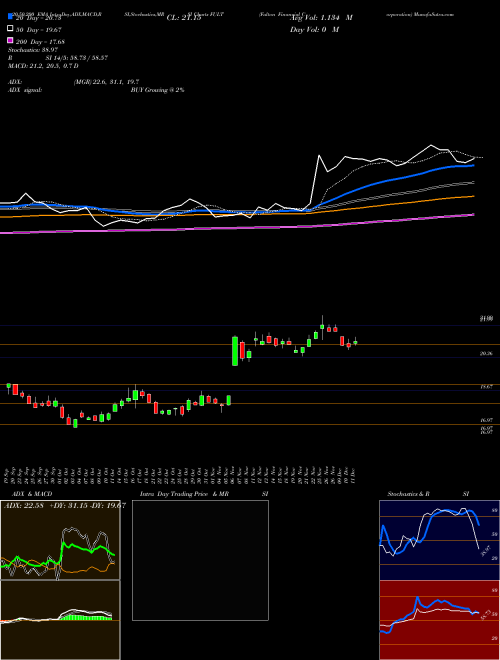Open the MACD histogram chart panel

tap(60, 620)
